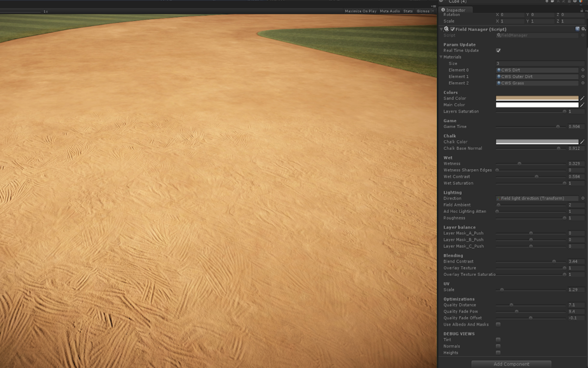Toggle the Inspector lock icon
Viewport: 588px width, 368px height.
582,11
